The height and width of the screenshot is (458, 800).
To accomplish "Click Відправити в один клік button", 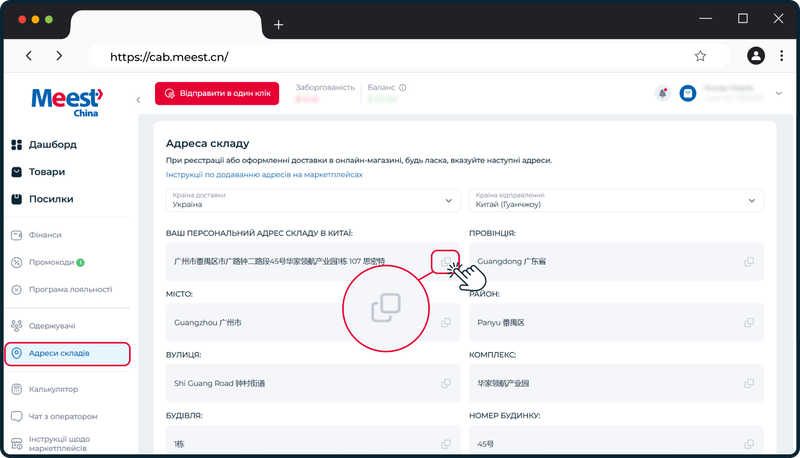I will click(217, 93).
